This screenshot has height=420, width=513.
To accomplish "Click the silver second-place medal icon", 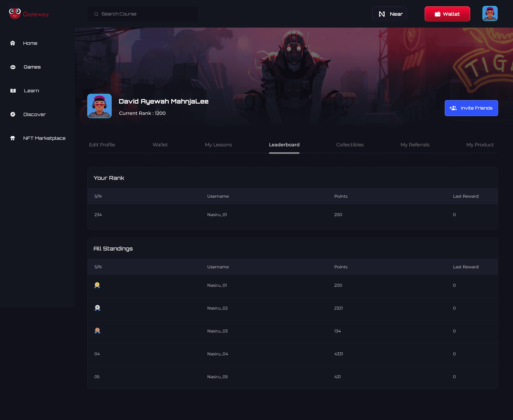I will pos(97,308).
